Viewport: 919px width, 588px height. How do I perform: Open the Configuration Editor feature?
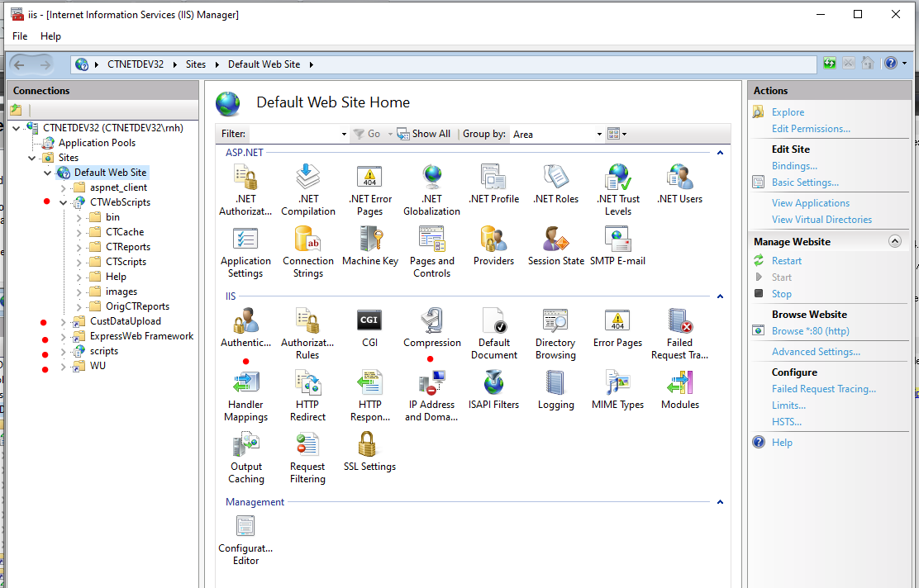coord(245,540)
